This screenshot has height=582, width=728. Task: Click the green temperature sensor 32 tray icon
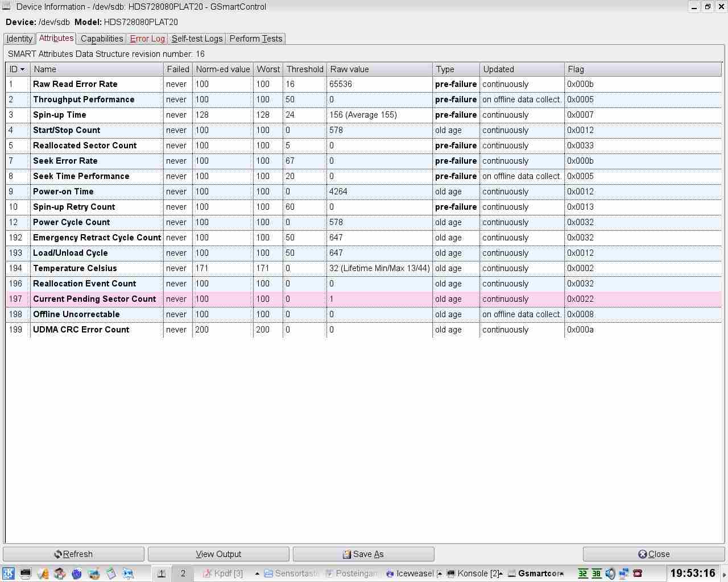pos(583,573)
